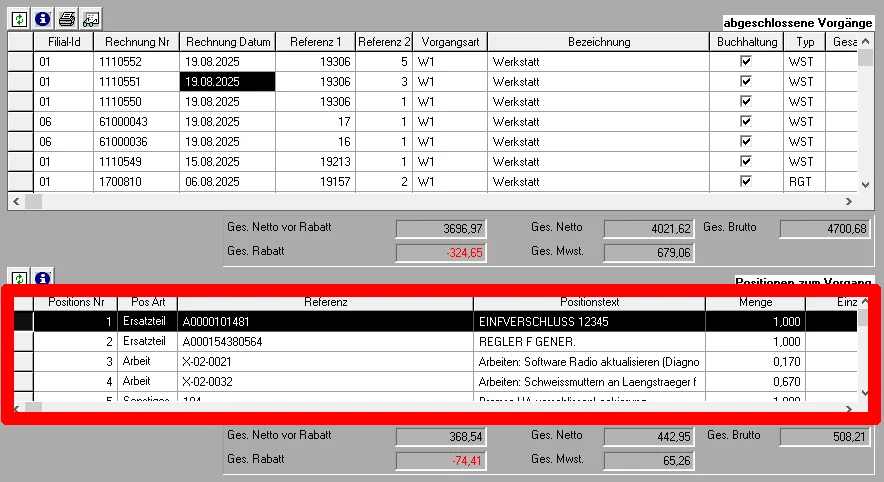Toggle Buchhaltung checkbox for invoice 1110550
The width and height of the screenshot is (884, 482).
coord(746,101)
